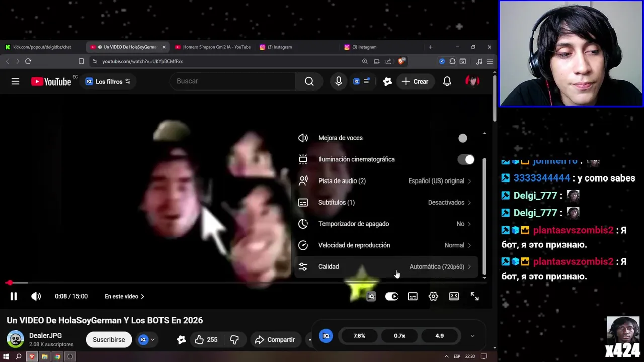Expand 'En este video' chapters
This screenshot has height=362, width=644.
click(x=124, y=296)
